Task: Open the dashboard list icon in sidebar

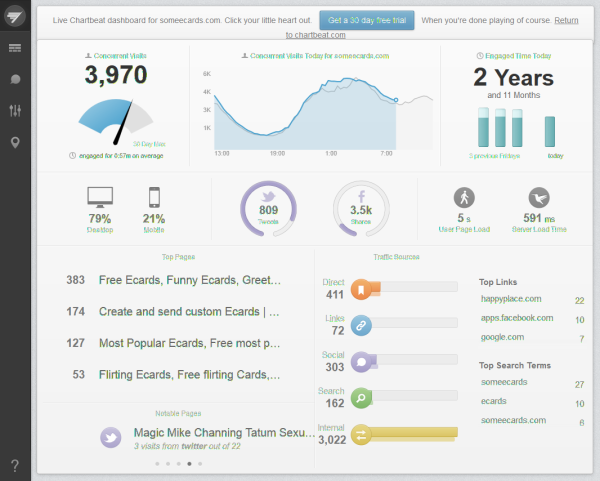Action: click(15, 48)
